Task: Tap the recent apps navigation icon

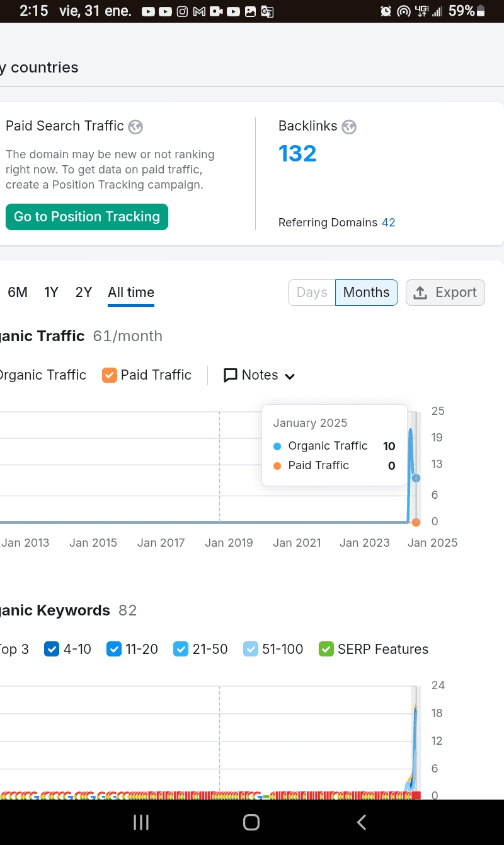Action: pyautogui.click(x=141, y=822)
